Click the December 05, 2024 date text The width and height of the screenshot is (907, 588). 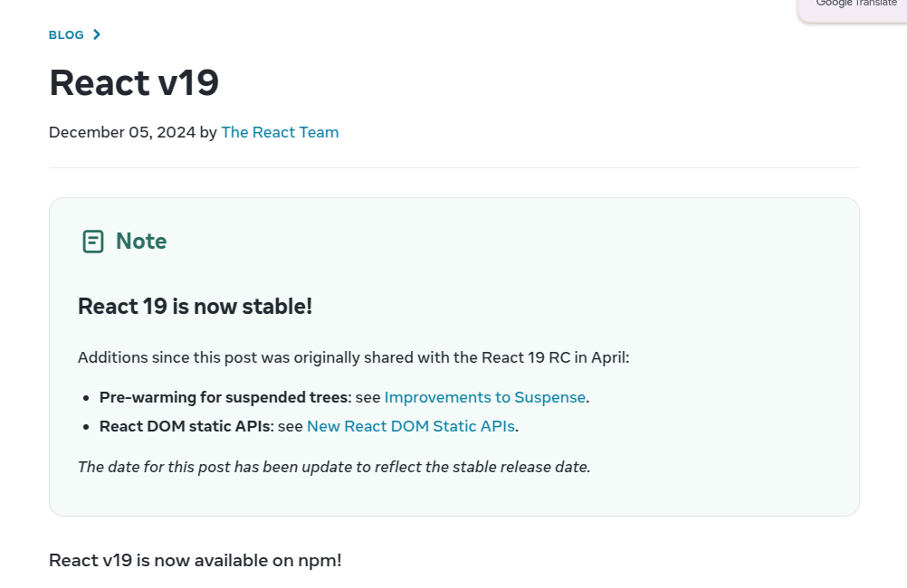tap(122, 132)
